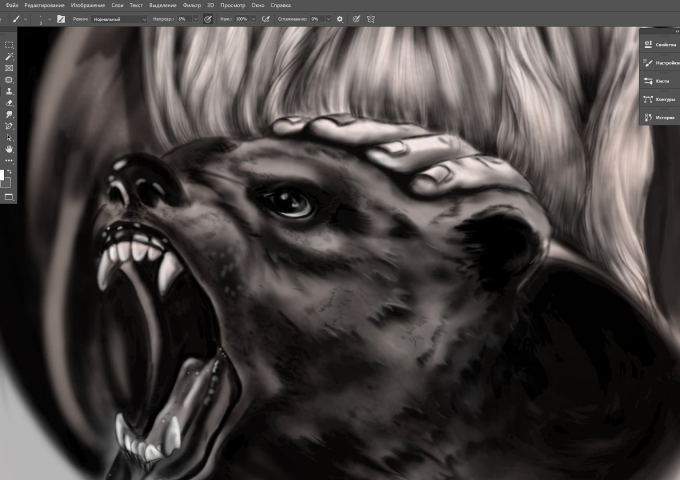This screenshot has height=480, width=680.
Task: Open the Текст menu
Action: tap(136, 5)
